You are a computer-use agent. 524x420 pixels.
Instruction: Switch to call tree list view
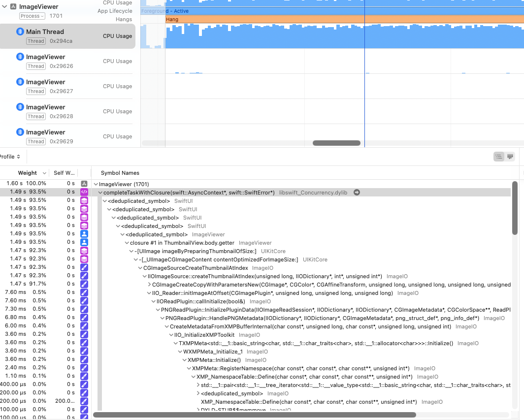(498, 157)
